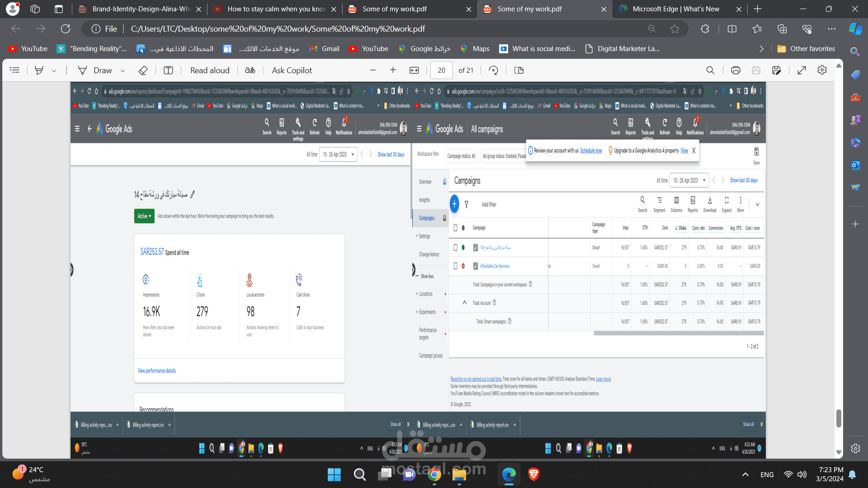This screenshot has height=488, width=868.
Task: Toggle the Page view icon
Action: 519,70
